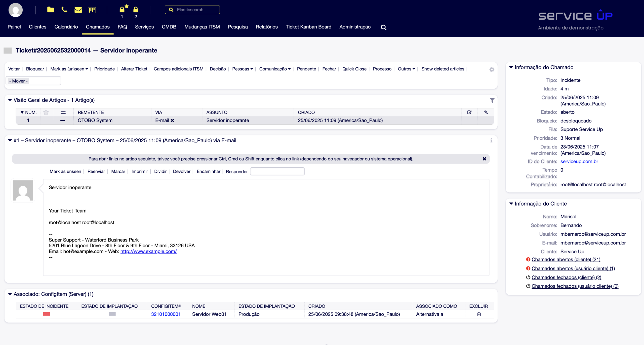Select article row OTOBO System

pyautogui.click(x=255, y=120)
